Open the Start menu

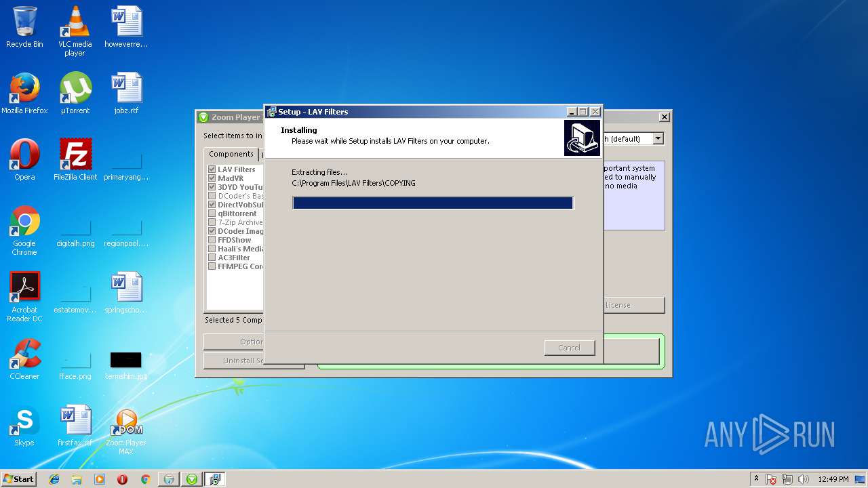[18, 479]
